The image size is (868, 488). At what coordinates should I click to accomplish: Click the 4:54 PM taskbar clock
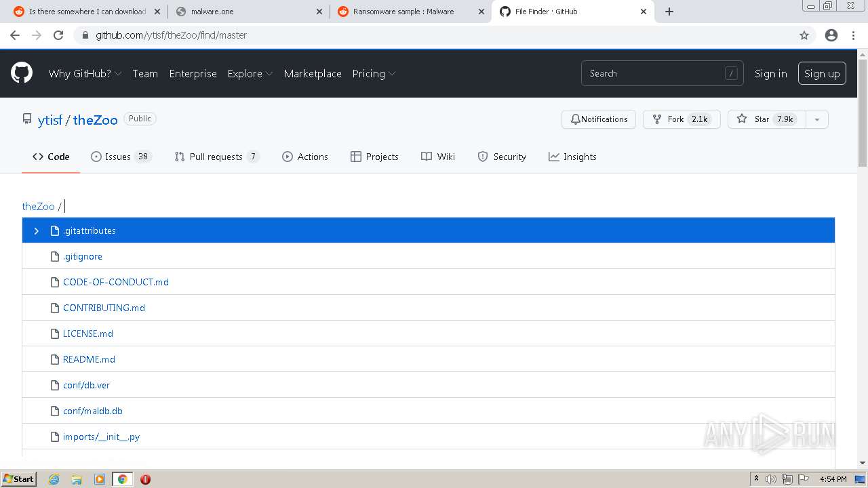tap(833, 479)
